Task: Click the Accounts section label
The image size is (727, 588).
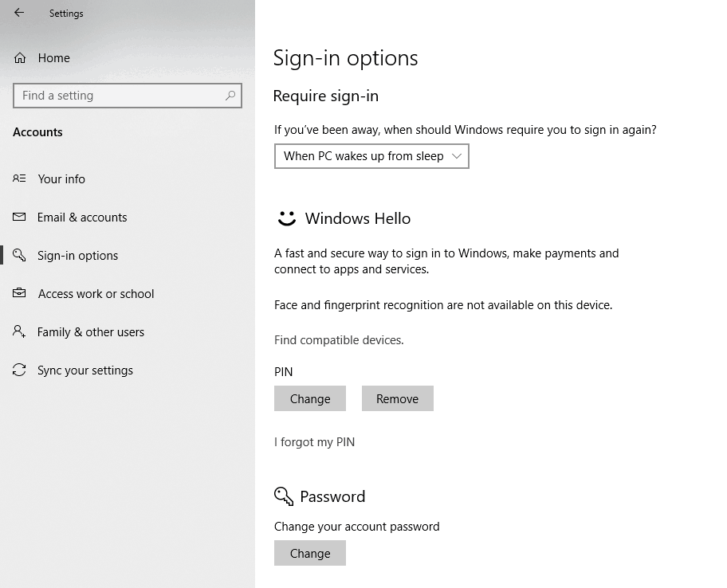Action: pos(37,132)
